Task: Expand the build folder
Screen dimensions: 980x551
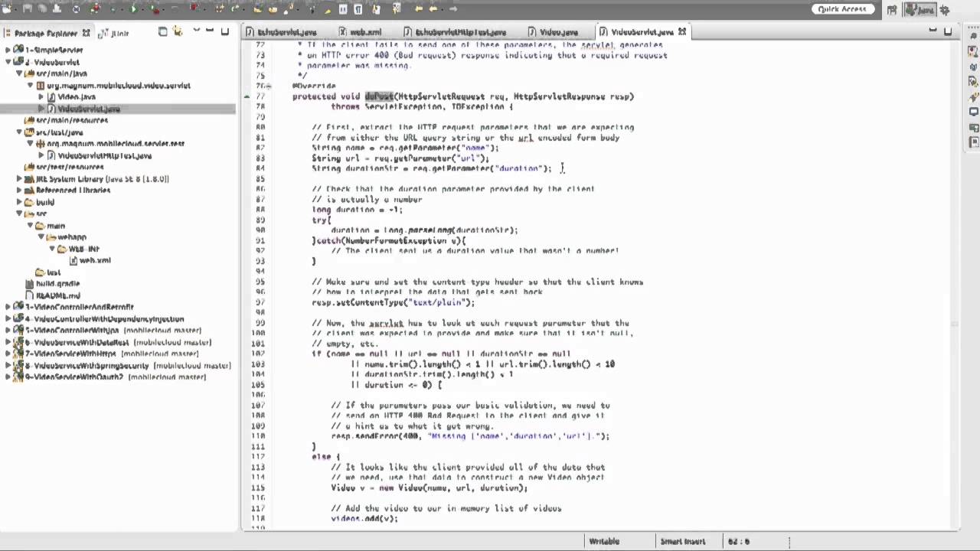Action: [x=19, y=202]
